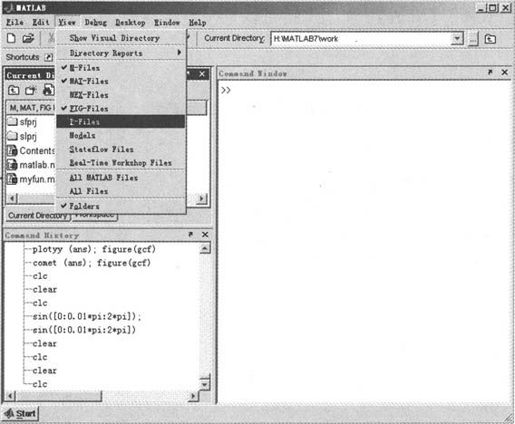The image size is (515, 424).
Task: Open the Current Directory path dropdown
Action: 457,39
